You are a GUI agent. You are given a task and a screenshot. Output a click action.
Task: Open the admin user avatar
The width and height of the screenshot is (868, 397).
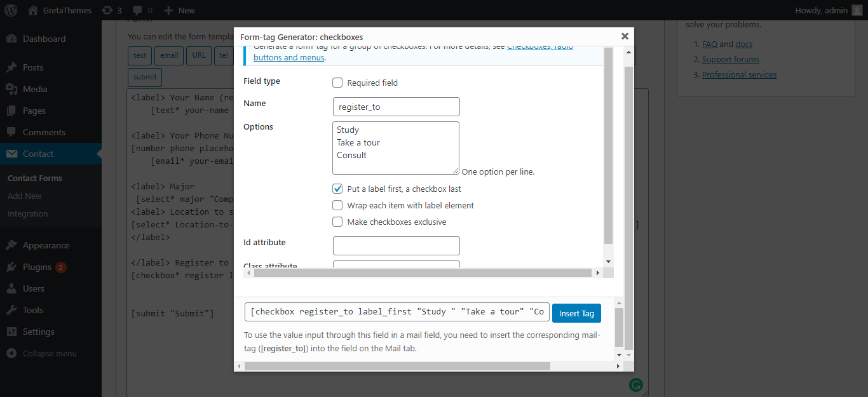click(857, 10)
